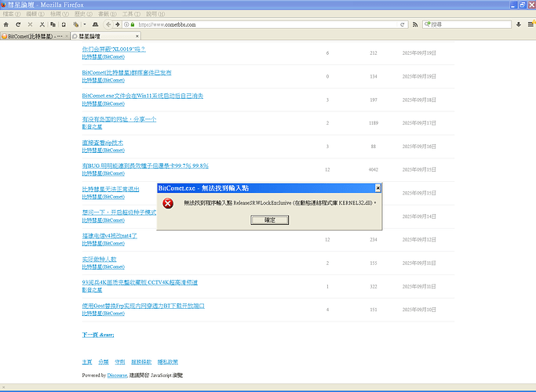The width and height of the screenshot is (536, 392).
Task: Open 影音之星 category under the 1189-view topic
Action: (92, 127)
